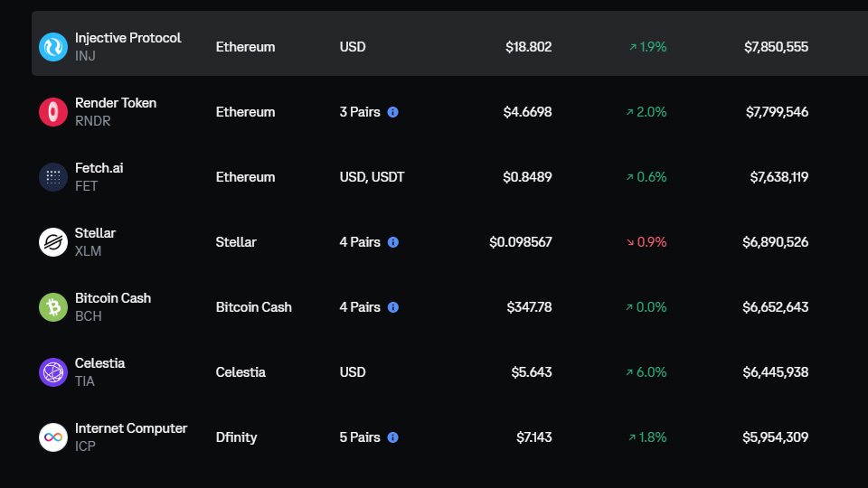Click the Stellar XLM logo
The width and height of the screenshot is (868, 488).
pos(53,242)
